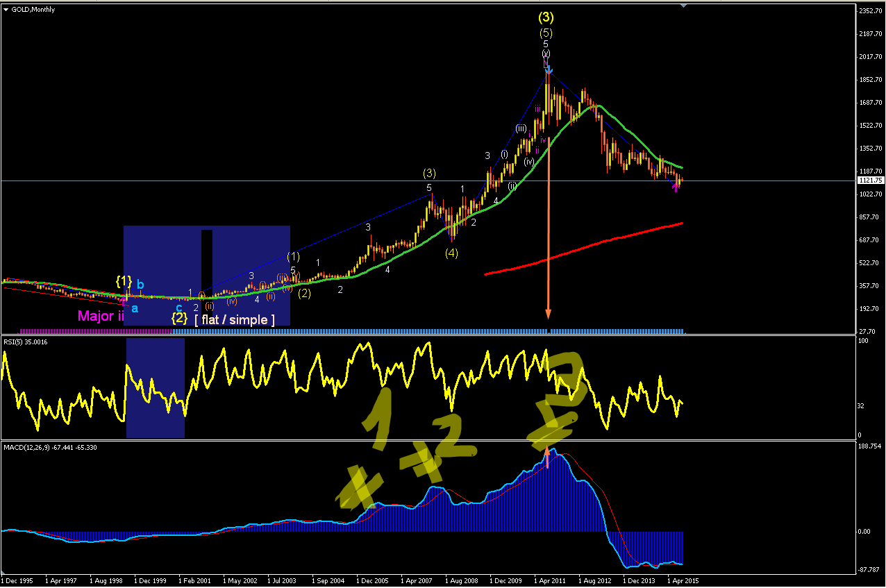Select the magenta up arrow near current price
Screen dimensions: 886x588
coord(676,187)
